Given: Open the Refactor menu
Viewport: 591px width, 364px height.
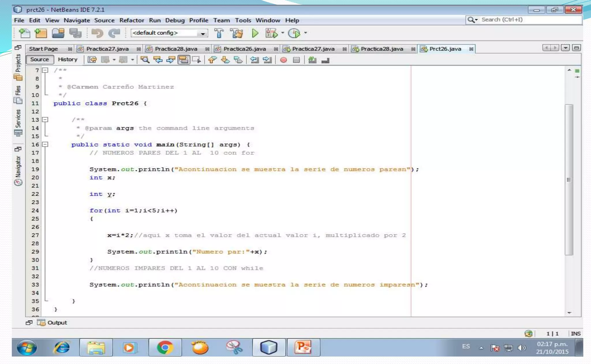Looking at the screenshot, I should tap(132, 20).
